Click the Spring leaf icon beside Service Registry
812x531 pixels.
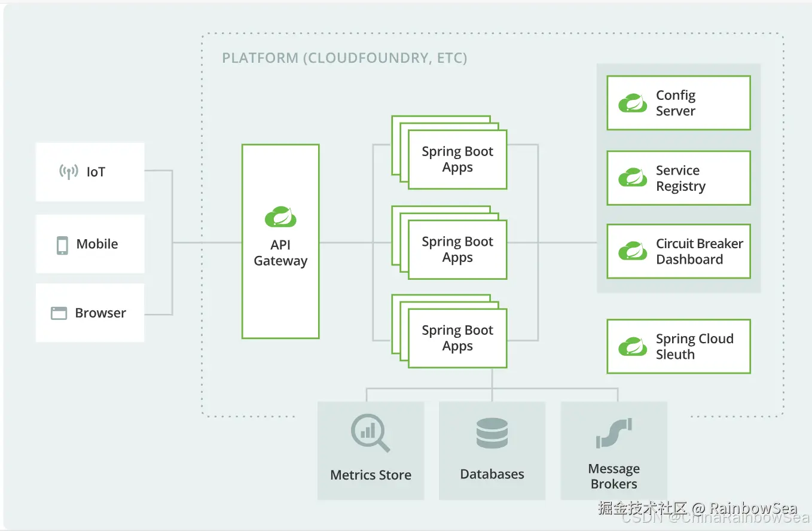point(633,178)
